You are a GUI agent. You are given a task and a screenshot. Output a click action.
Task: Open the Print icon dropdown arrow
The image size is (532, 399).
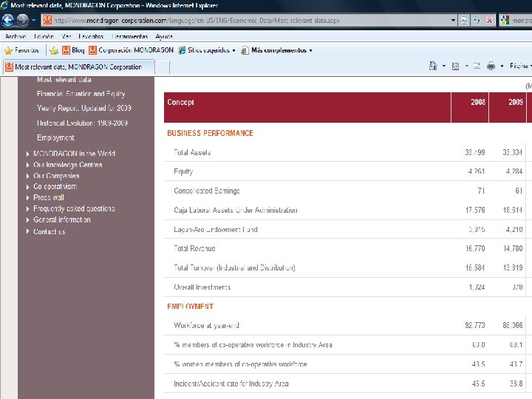[x=502, y=66]
